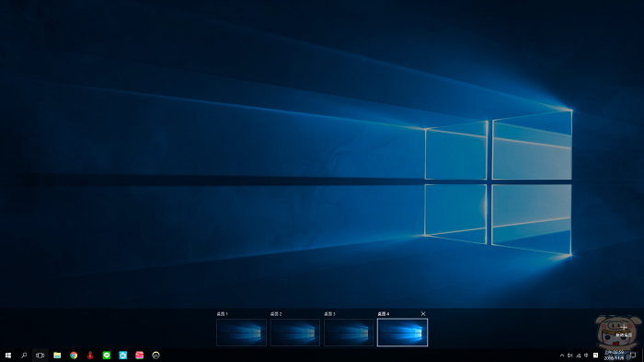Toggle the Task View button
This screenshot has width=644, height=362.
pyautogui.click(x=40, y=356)
